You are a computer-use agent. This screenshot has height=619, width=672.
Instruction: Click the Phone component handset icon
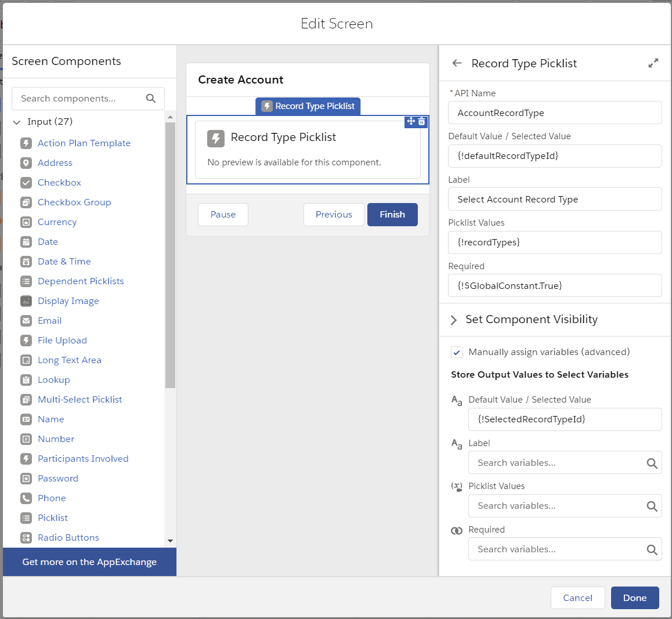pos(26,498)
